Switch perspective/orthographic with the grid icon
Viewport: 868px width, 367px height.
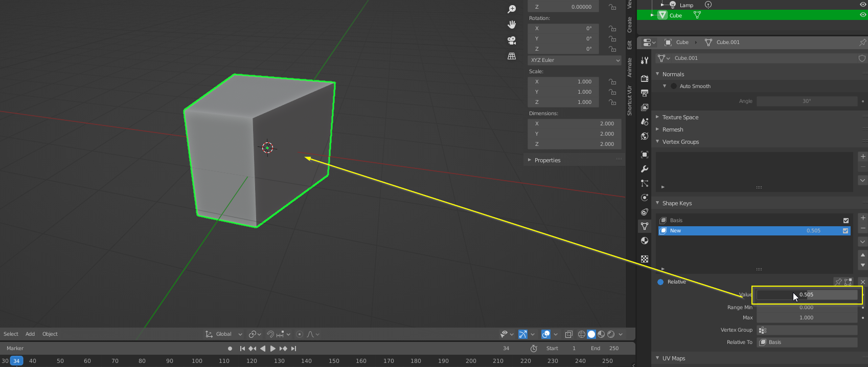click(511, 56)
